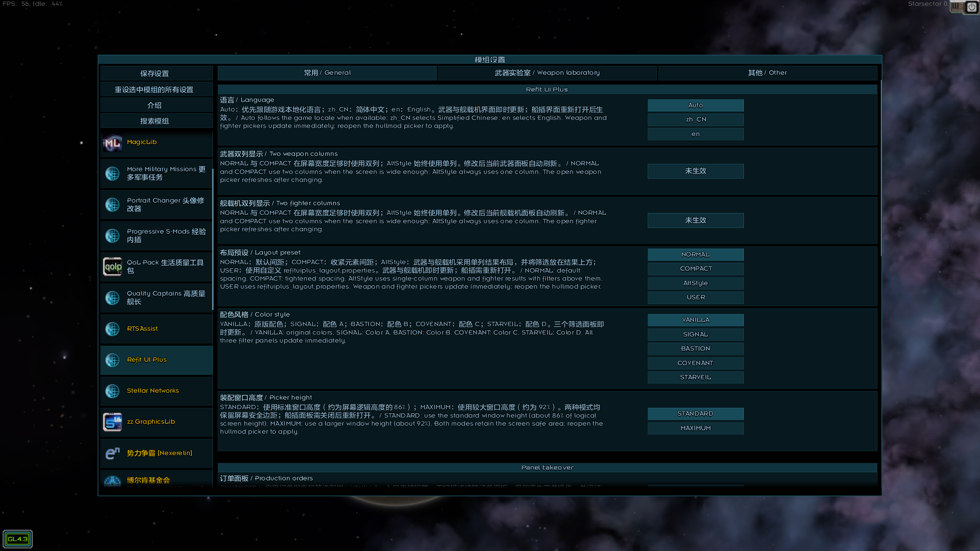Screen dimensions: 980x551
Task: Choose SIGNAL color style
Action: [696, 334]
